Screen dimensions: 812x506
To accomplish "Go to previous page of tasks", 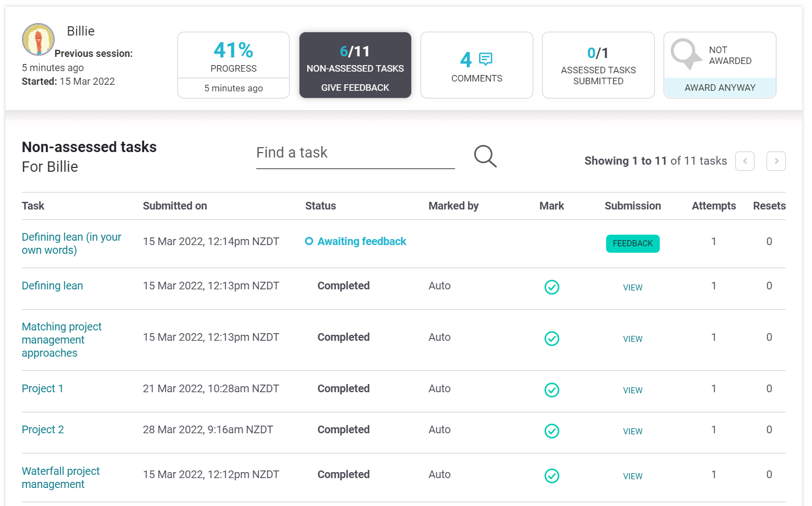I will [745, 161].
